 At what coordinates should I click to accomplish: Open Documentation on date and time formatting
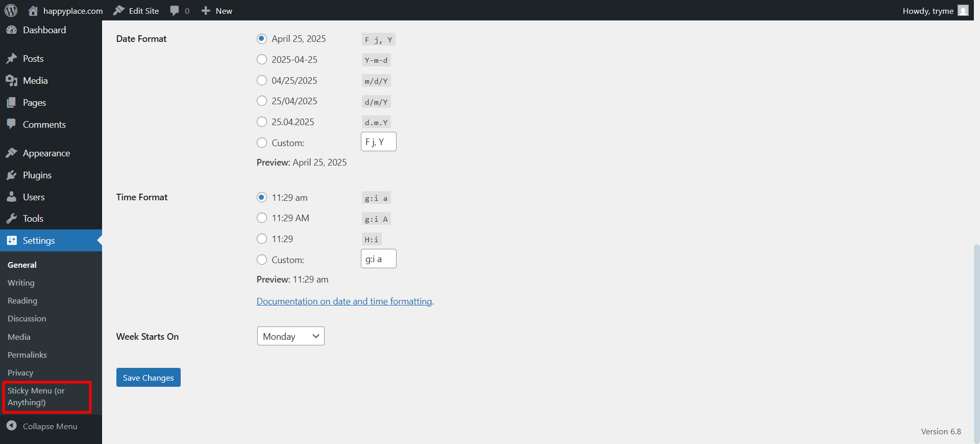(345, 301)
